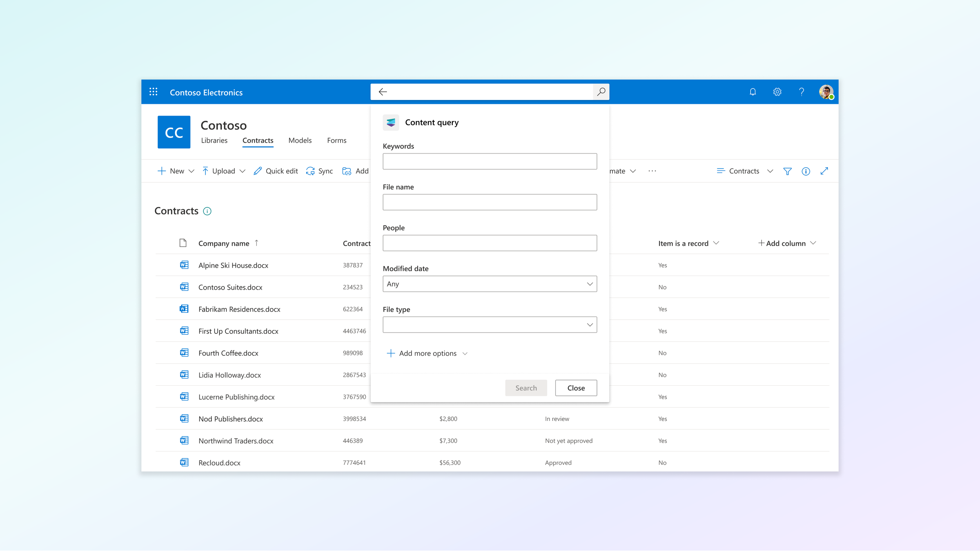The width and height of the screenshot is (980, 551).
Task: Sort by Company name column header
Action: [x=228, y=243]
